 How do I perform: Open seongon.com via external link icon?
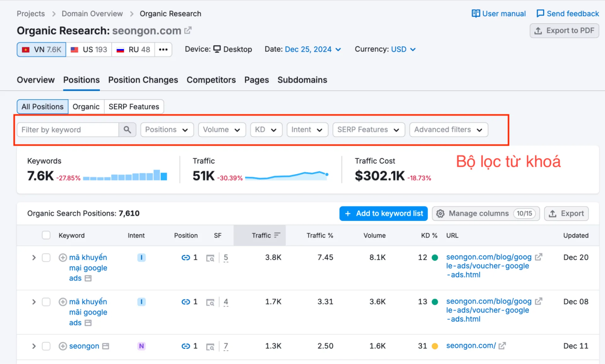coord(188,30)
